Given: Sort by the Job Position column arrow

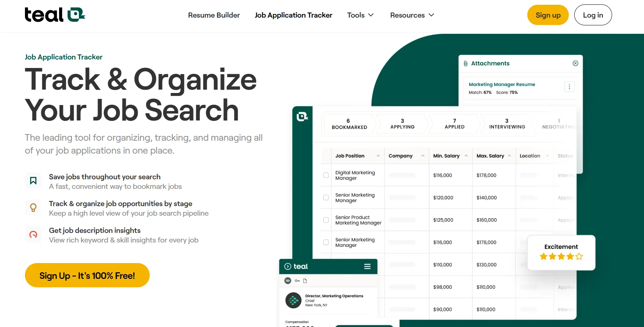Looking at the screenshot, I should 378,156.
